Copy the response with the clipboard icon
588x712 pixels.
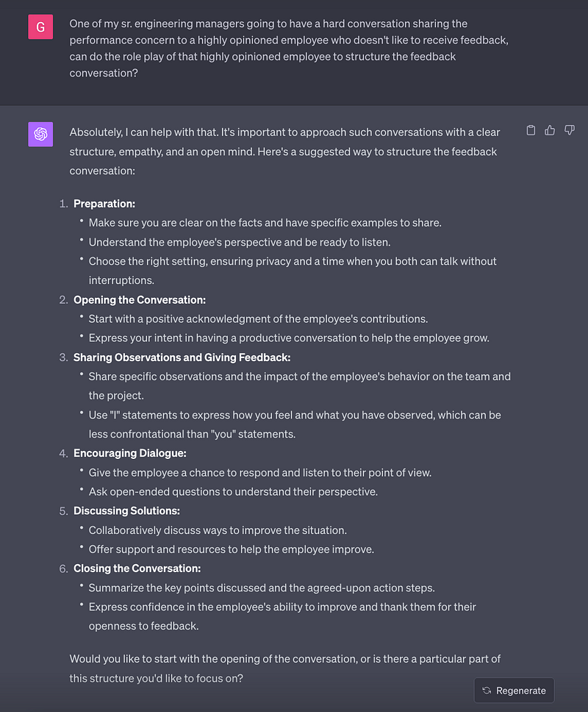click(531, 130)
